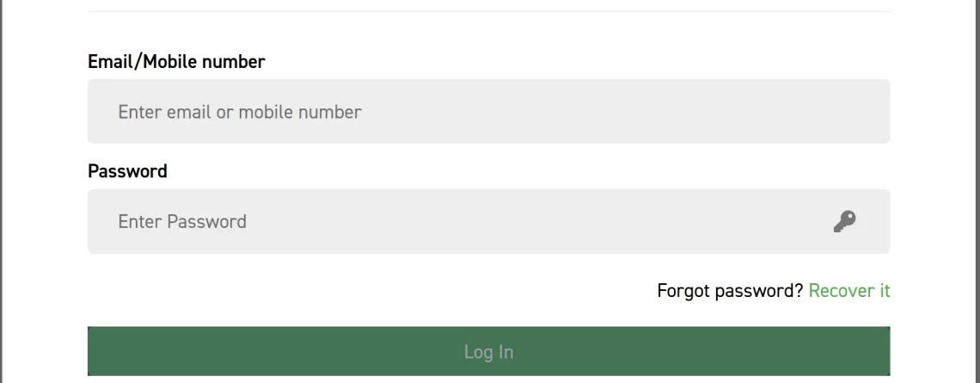Hit the wide green login bar
The height and width of the screenshot is (383, 980).
click(488, 352)
